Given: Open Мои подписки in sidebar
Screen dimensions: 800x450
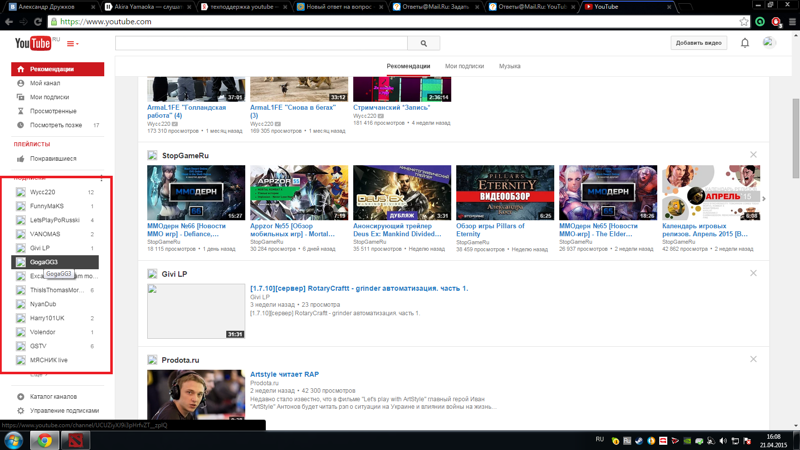Looking at the screenshot, I should coord(49,97).
